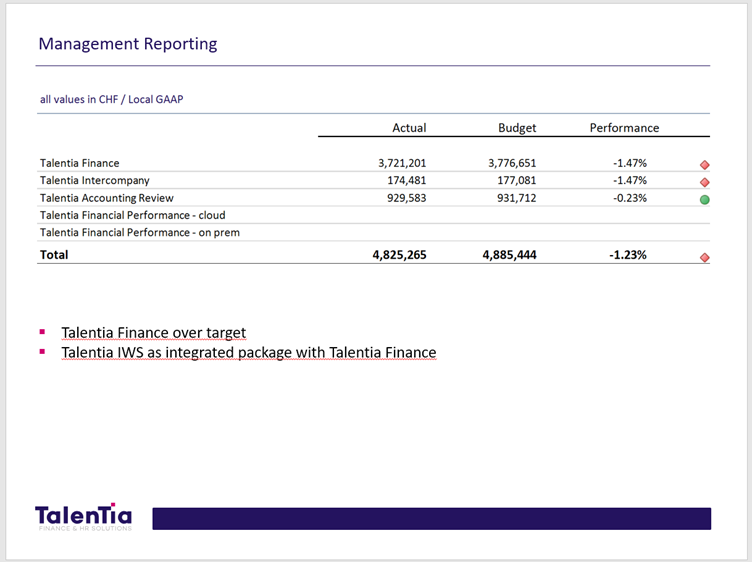Select the Actual column header
Image resolution: width=752 pixels, height=562 pixels.
[x=409, y=128]
